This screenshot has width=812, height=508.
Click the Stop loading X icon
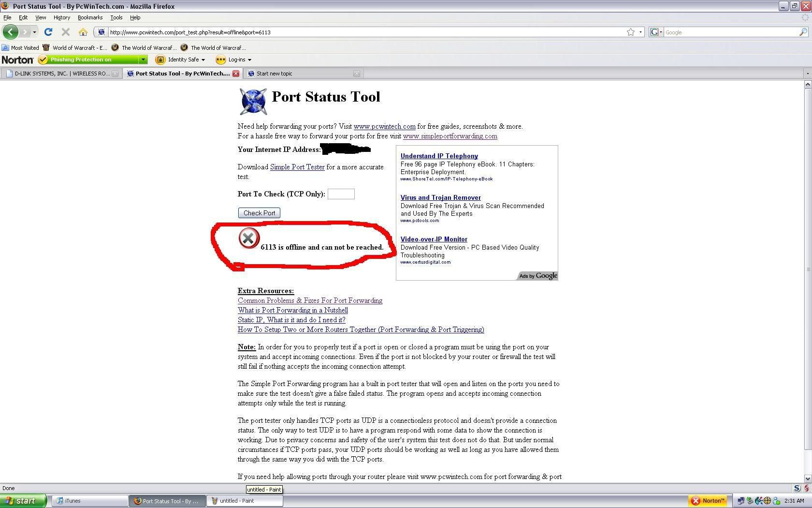pyautogui.click(x=66, y=32)
